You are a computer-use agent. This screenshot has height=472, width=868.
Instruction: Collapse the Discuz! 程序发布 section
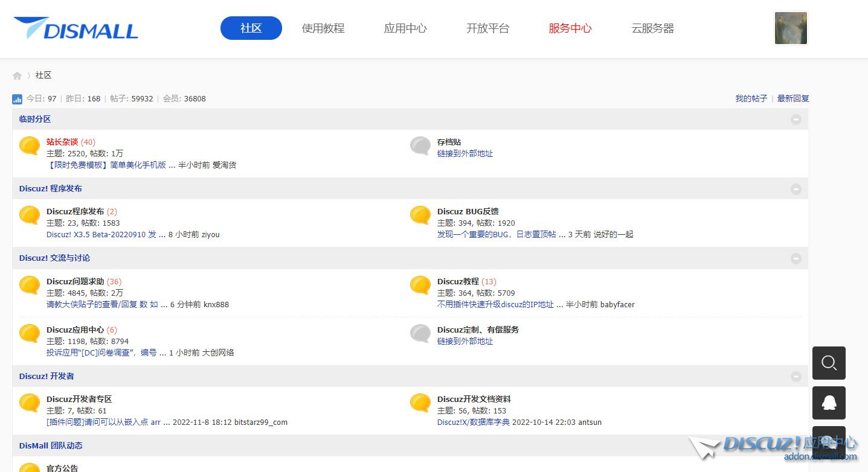tap(796, 189)
